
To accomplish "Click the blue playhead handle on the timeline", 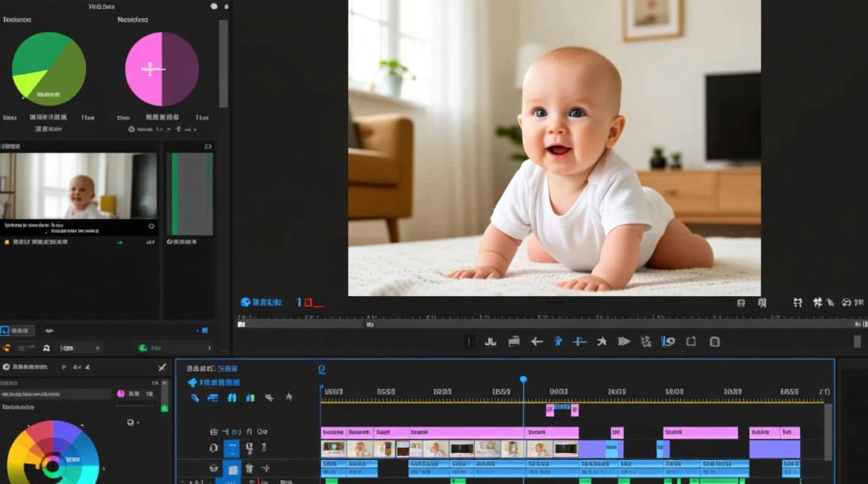I will coord(523,379).
